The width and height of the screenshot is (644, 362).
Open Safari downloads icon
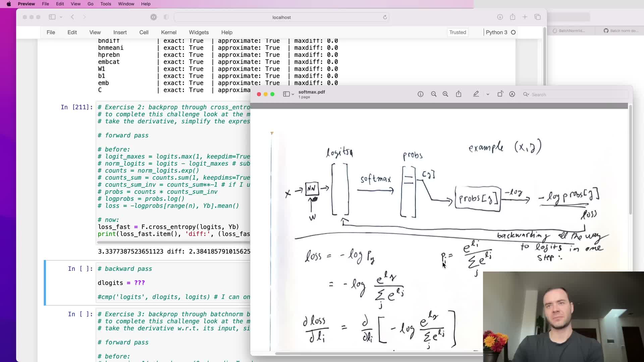coord(500,17)
